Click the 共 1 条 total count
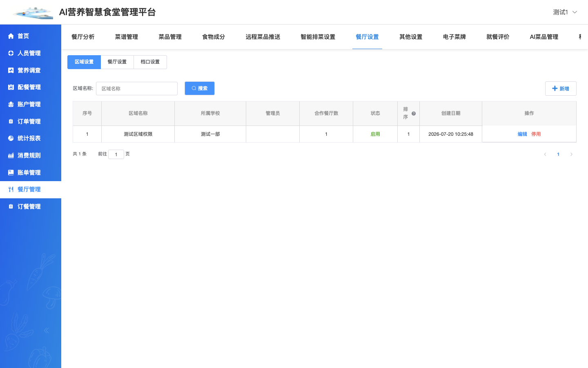Viewport: 588px width, 368px height. point(80,154)
